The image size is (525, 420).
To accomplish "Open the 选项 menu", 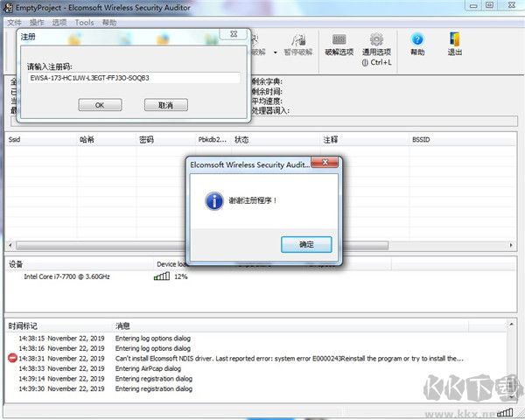I will 59,23.
